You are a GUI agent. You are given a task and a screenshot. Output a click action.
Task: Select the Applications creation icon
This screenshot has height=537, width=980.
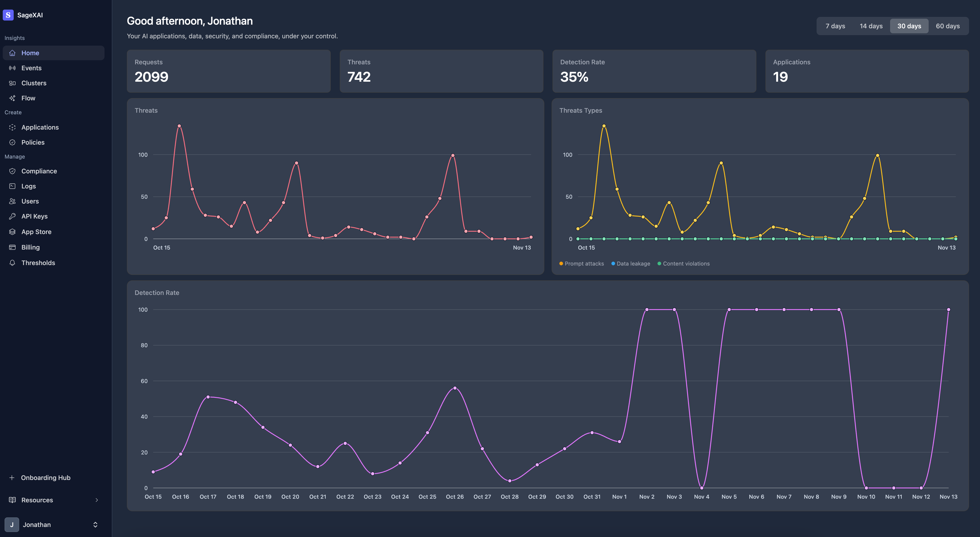13,127
